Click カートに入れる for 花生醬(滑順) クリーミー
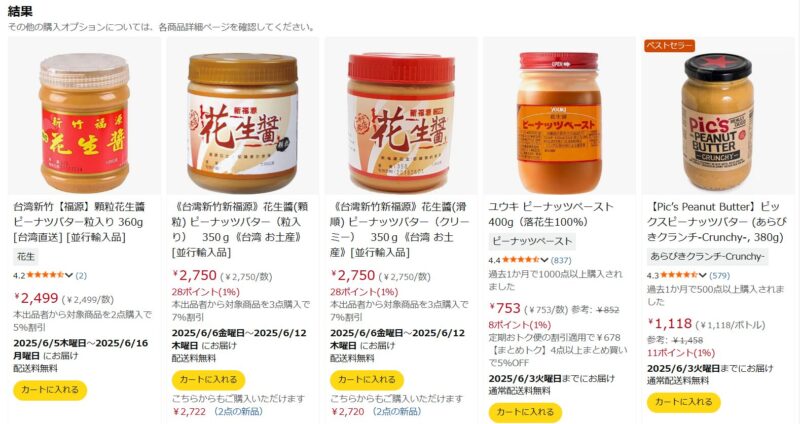Viewport: 800px width, 424px height. [366, 380]
